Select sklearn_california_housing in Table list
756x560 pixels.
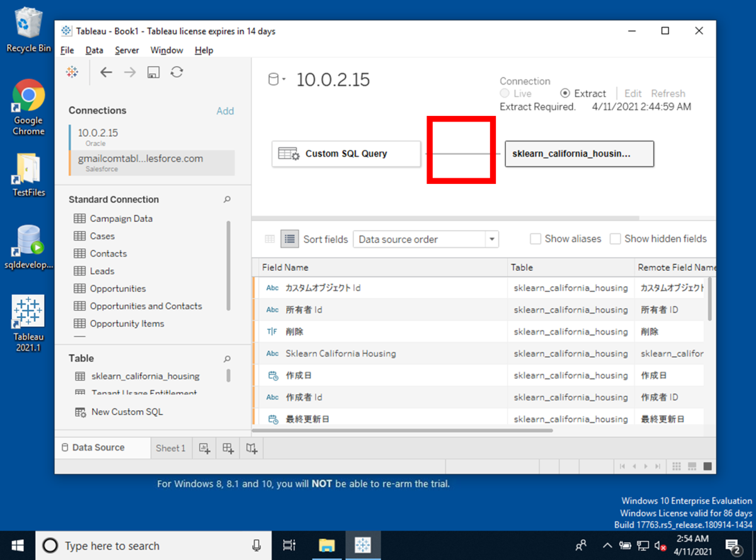(x=137, y=376)
